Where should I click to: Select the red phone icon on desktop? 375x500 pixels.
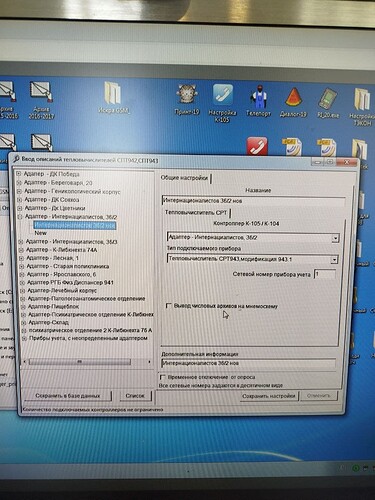257,146
